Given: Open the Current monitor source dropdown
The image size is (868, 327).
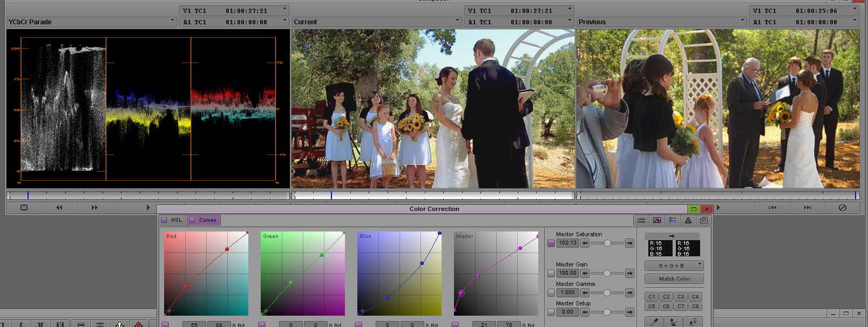Looking at the screenshot, I should [377, 22].
